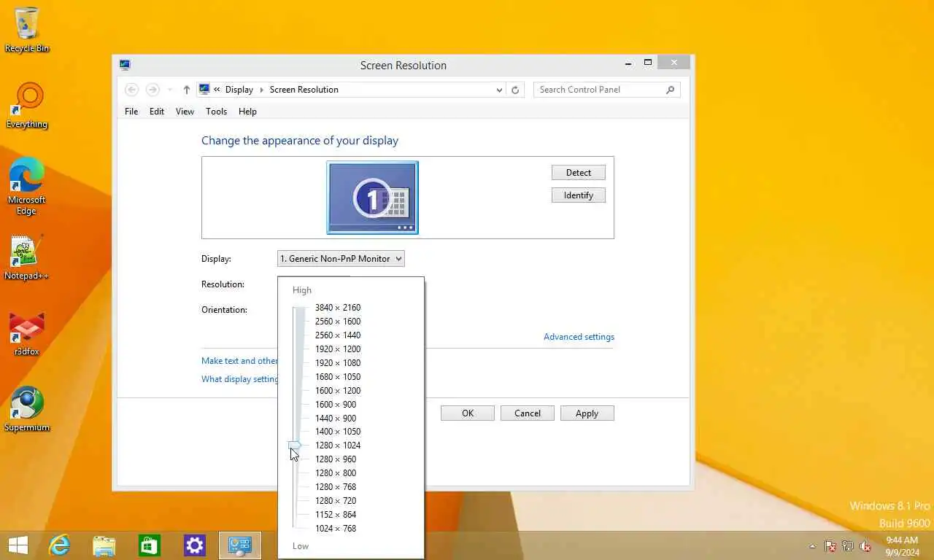Open the recent locations dropdown arrow
The width and height of the screenshot is (934, 560).
(x=170, y=90)
